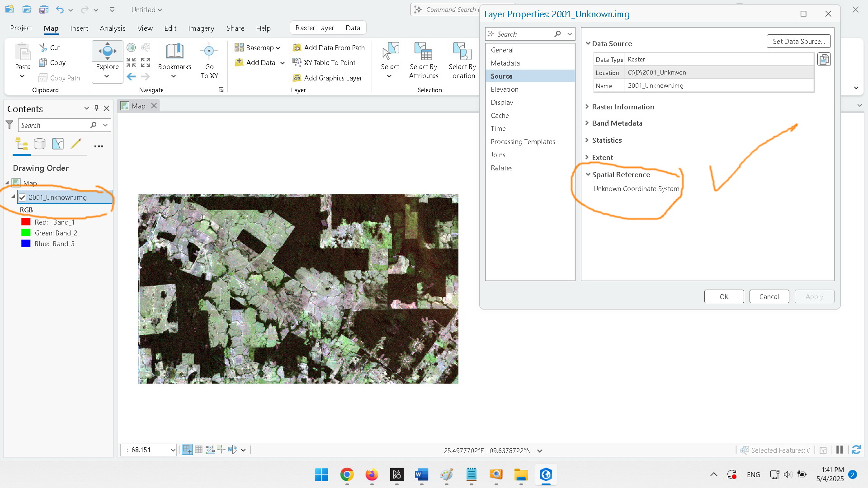This screenshot has height=488, width=868.
Task: Change the Red Band_1 color swatch
Action: [x=25, y=222]
